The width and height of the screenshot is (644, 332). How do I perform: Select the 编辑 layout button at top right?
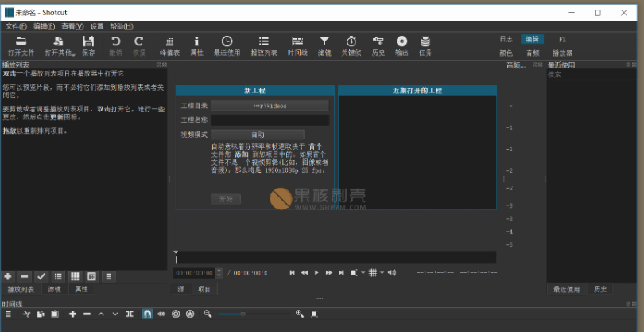coord(532,39)
